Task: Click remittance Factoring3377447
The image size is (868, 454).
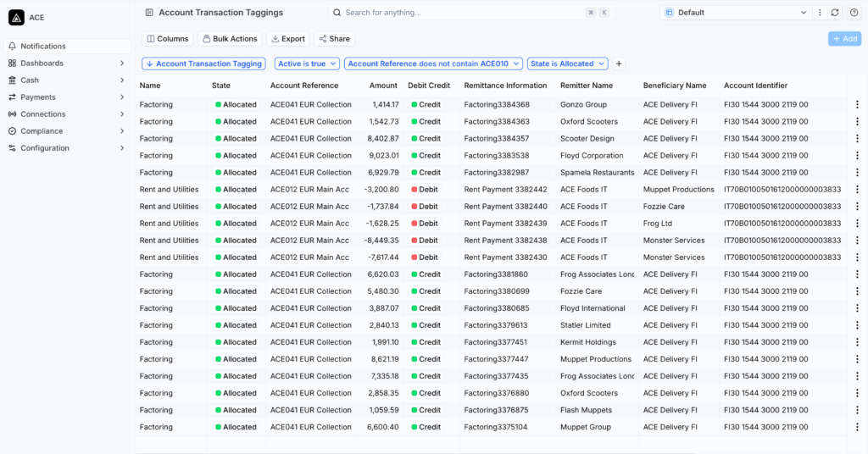Action: pos(496,359)
